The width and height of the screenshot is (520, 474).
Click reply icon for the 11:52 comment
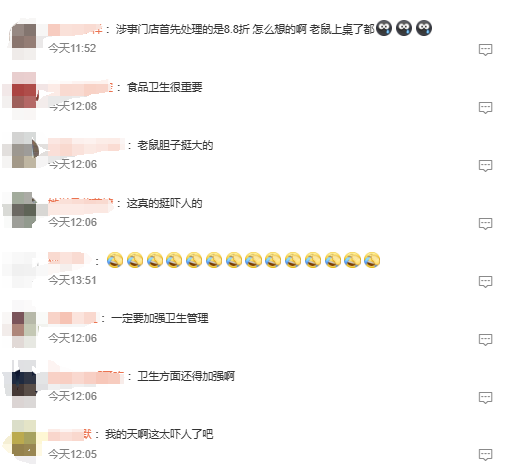point(485,50)
